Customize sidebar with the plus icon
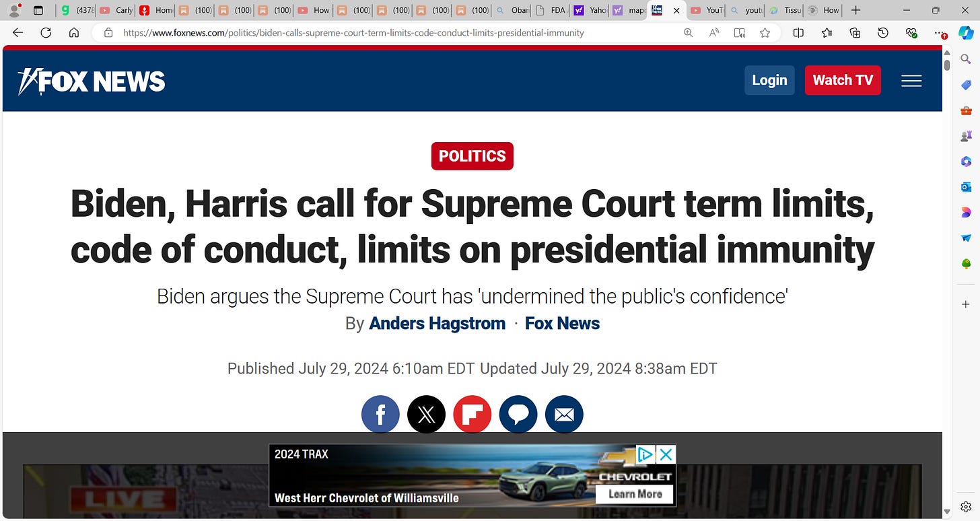 click(x=966, y=304)
